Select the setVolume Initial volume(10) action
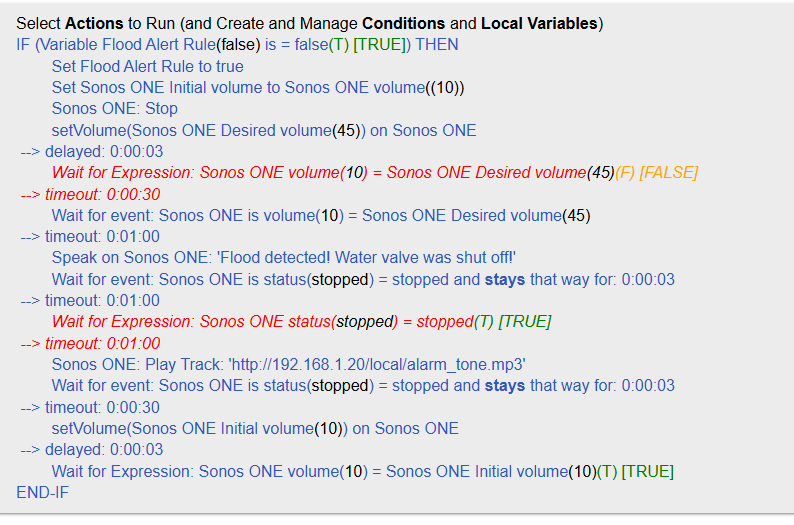Image resolution: width=794 pixels, height=525 pixels. pyautogui.click(x=255, y=428)
